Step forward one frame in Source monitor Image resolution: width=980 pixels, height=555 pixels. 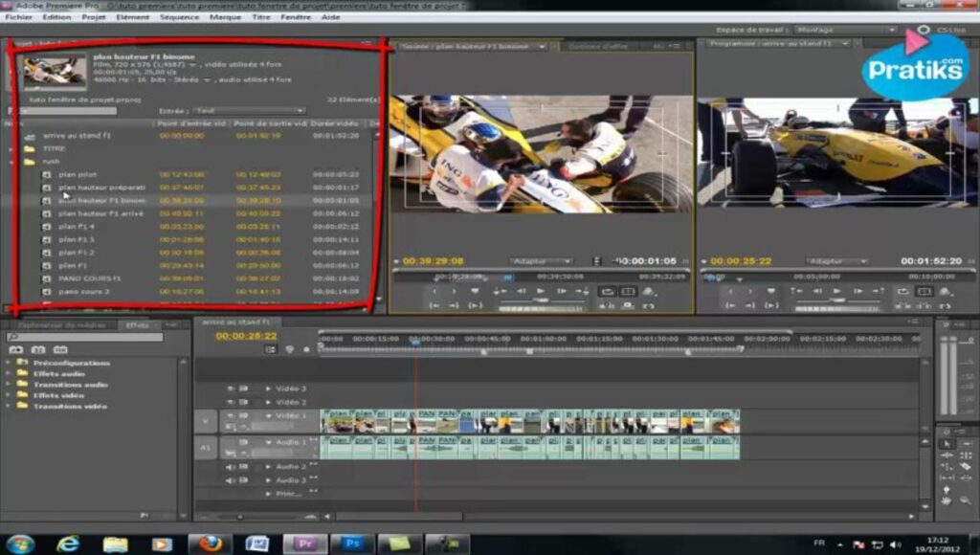coord(561,291)
